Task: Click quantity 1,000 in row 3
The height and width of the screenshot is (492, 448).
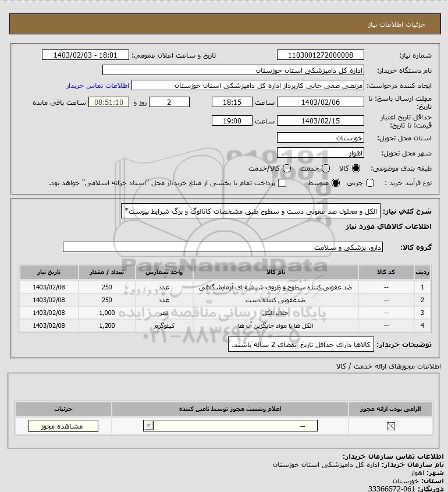Action: point(107,313)
